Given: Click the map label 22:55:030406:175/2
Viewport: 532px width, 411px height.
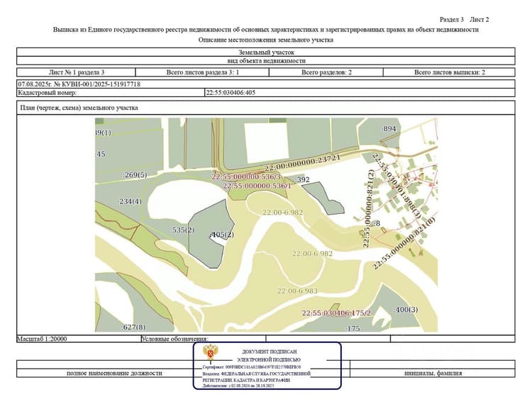Looking at the screenshot, I should 336,313.
